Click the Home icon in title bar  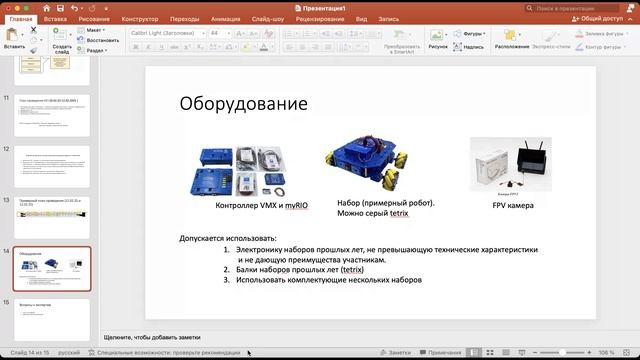point(47,8)
